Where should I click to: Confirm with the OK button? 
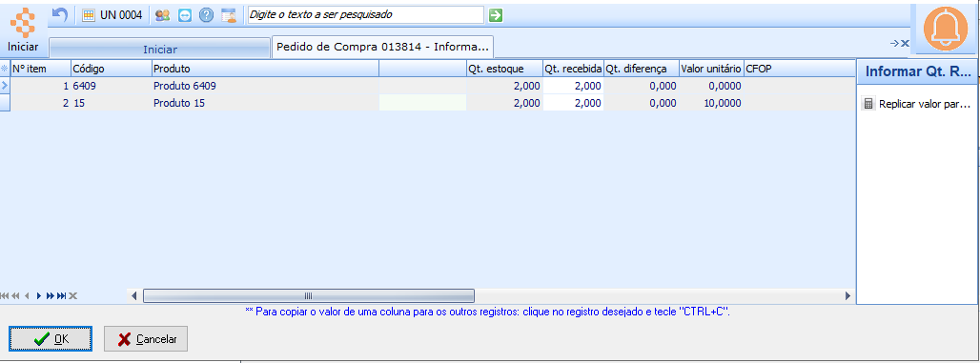[x=51, y=339]
